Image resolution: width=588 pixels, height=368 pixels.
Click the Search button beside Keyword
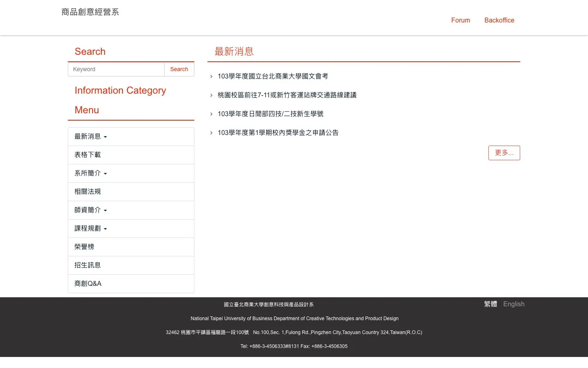point(179,69)
